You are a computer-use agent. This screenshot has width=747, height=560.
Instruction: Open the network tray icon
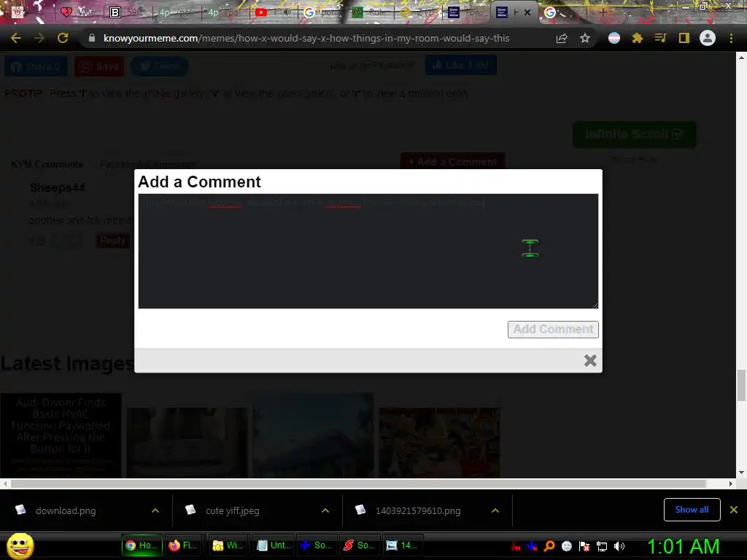click(602, 546)
